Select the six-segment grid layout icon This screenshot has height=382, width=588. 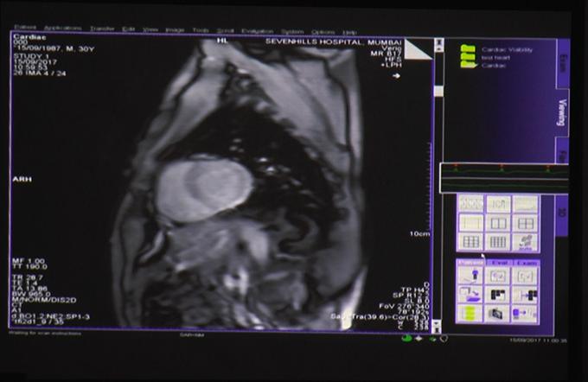click(x=470, y=242)
